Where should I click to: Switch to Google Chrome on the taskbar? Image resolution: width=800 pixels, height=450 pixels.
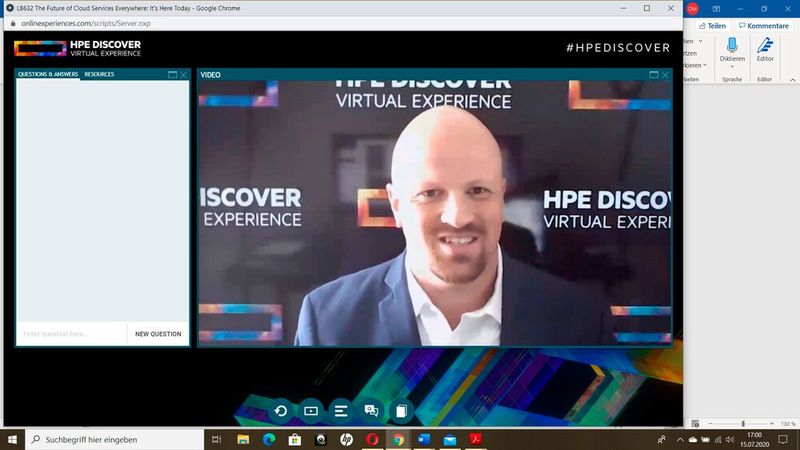(398, 439)
